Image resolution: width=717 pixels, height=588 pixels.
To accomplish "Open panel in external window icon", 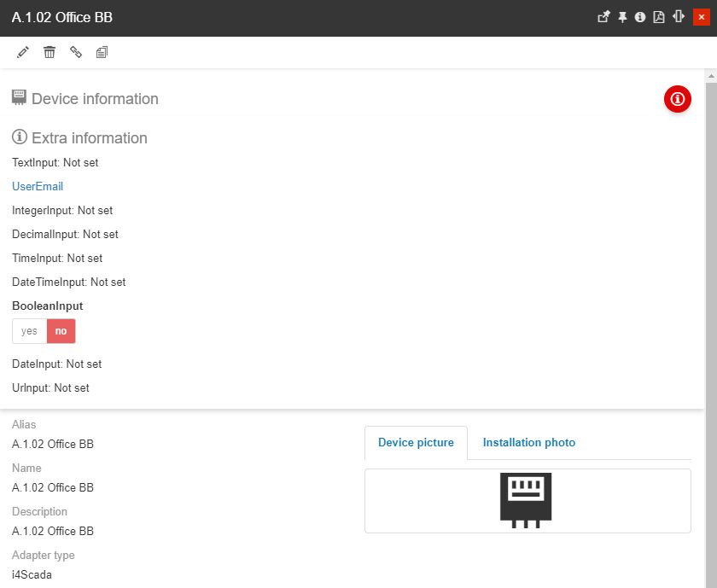I will [603, 17].
